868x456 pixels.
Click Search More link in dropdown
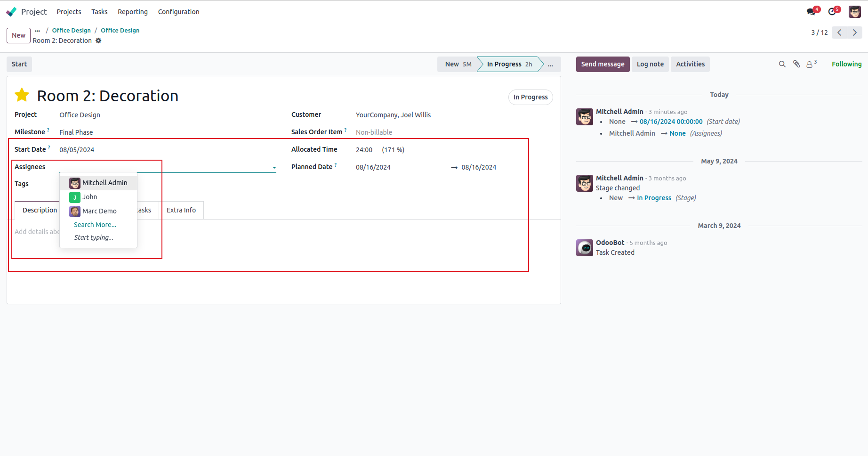[95, 225]
